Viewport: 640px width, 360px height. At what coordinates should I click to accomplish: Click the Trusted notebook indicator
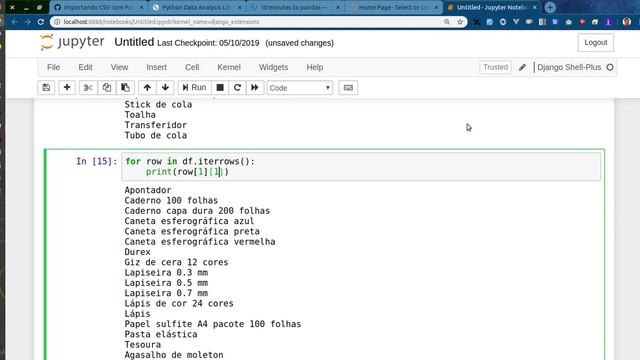[496, 67]
